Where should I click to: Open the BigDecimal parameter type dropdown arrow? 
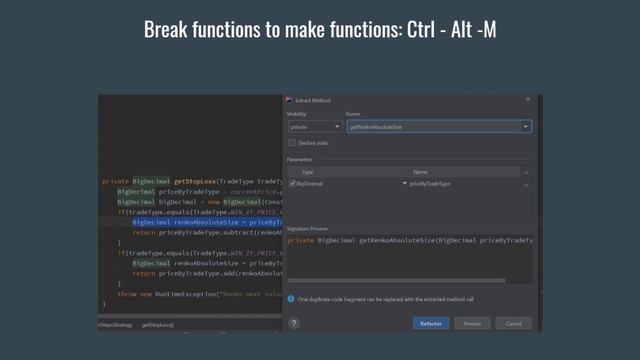404,183
